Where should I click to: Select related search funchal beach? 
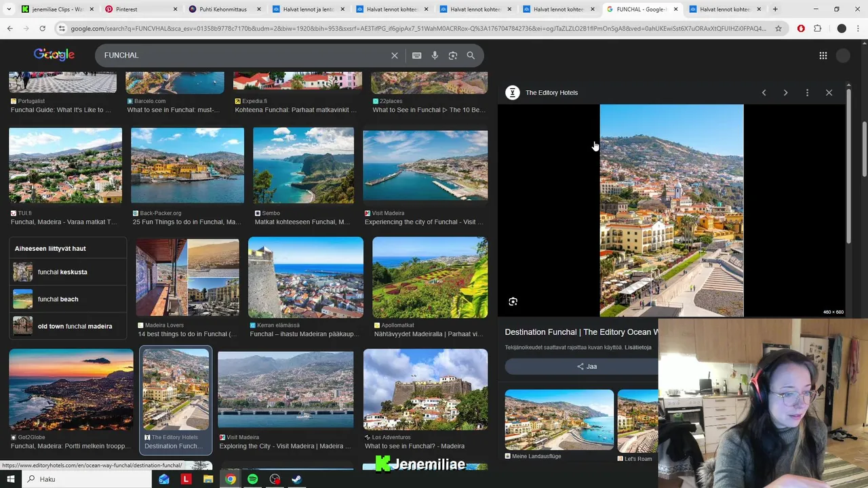pyautogui.click(x=68, y=299)
